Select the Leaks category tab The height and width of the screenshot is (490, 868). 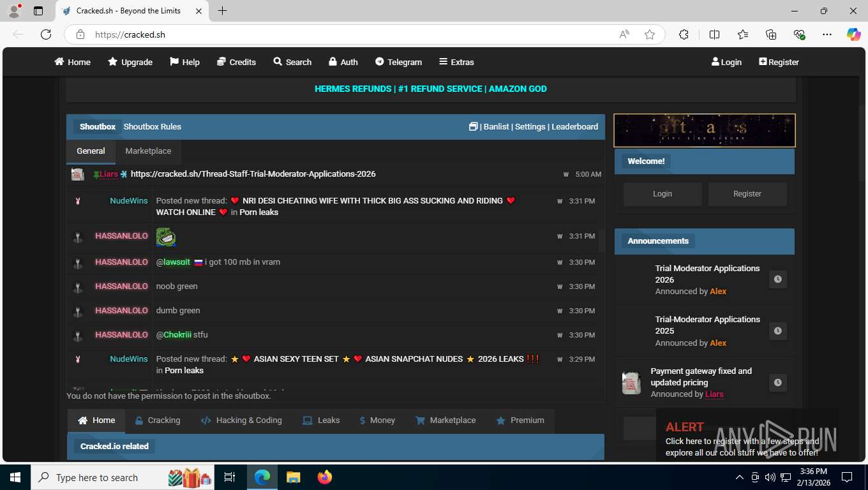[321, 420]
